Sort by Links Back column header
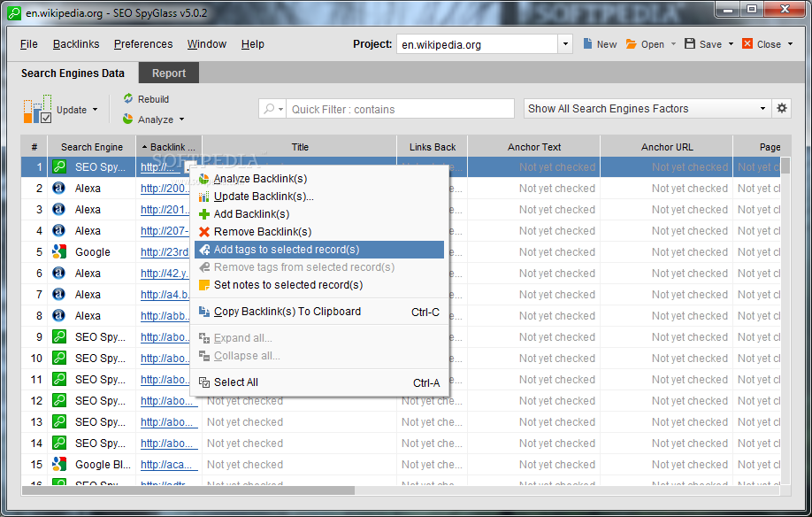This screenshot has width=812, height=517. click(x=433, y=147)
